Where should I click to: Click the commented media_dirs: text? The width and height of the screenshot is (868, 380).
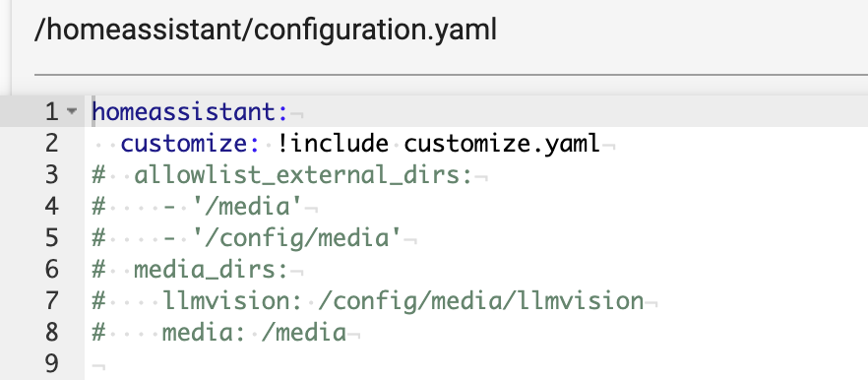(x=212, y=271)
